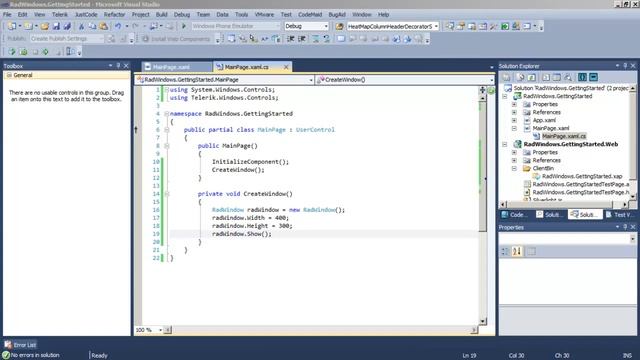Collapse the RadWindows.GettingStarted.Web project node
Screen dimensions: 640x360
505,144
